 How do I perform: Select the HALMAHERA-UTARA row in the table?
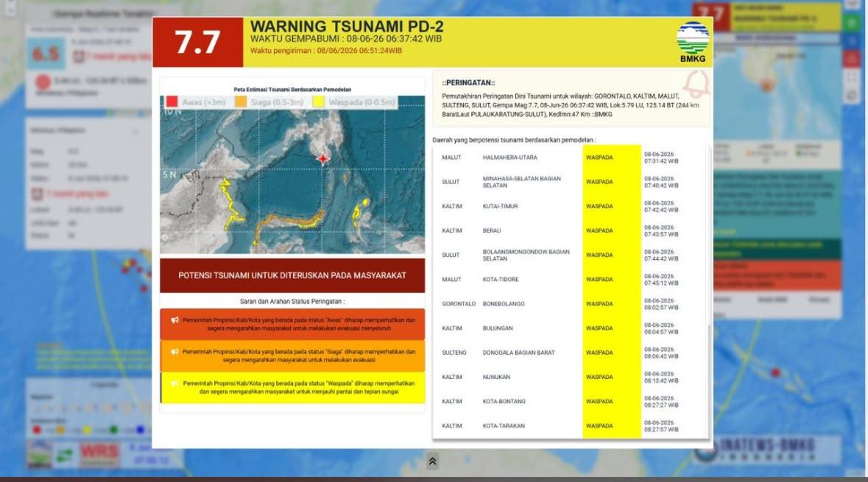click(x=569, y=157)
